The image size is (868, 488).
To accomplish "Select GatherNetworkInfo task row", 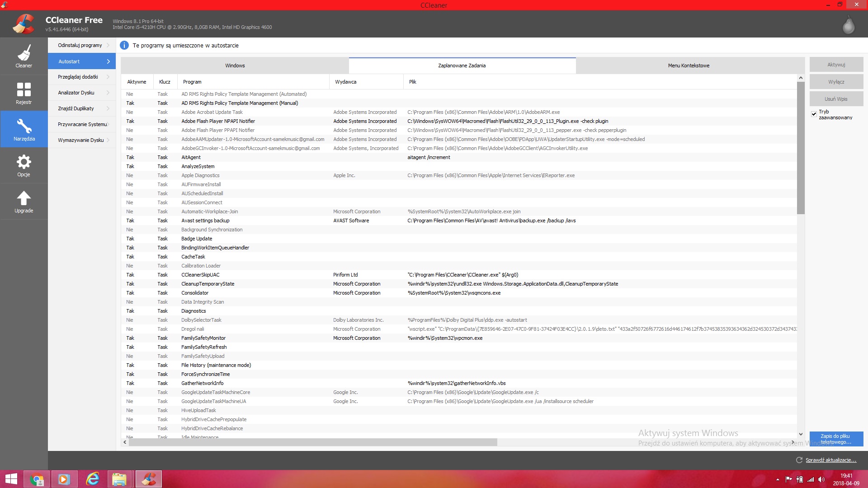I will click(459, 383).
